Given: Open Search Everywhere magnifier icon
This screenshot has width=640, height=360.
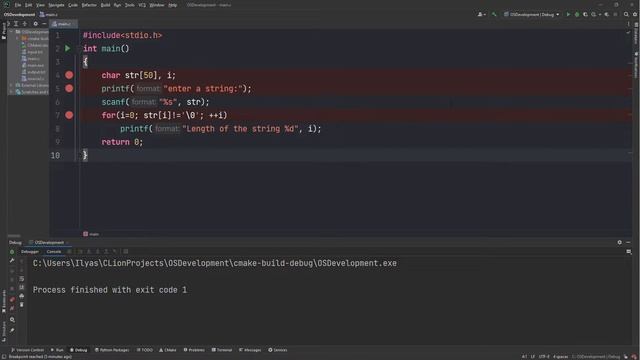Looking at the screenshot, I should pyautogui.click(x=626, y=14).
